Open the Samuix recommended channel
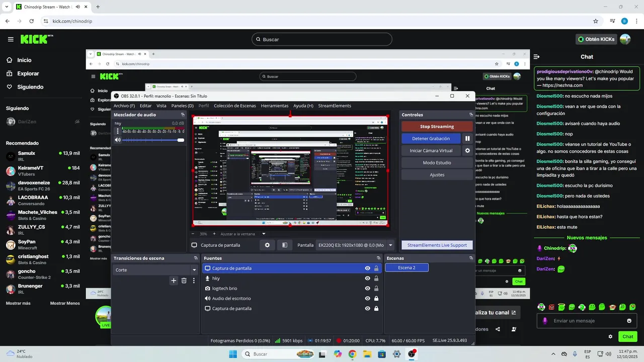The image size is (644, 362). click(43, 156)
